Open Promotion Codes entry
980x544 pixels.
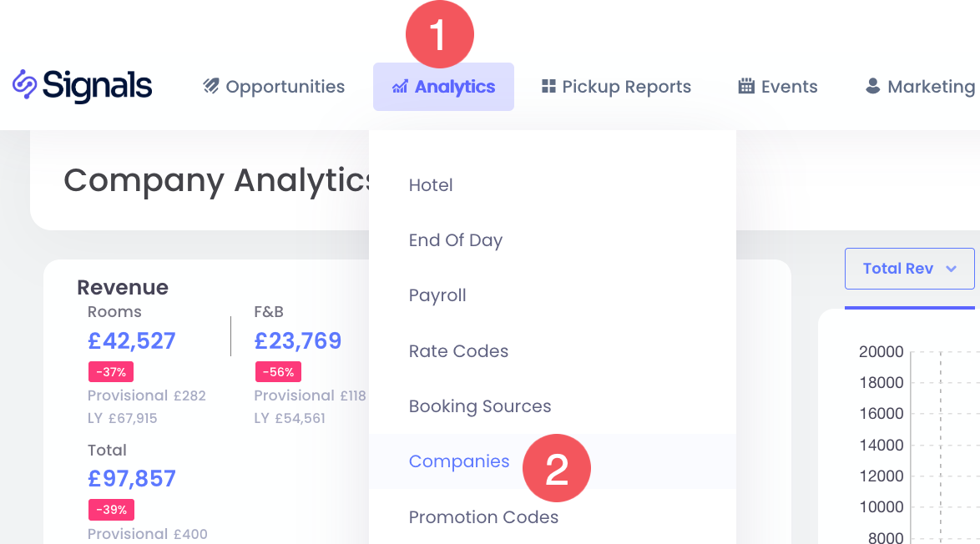point(483,517)
